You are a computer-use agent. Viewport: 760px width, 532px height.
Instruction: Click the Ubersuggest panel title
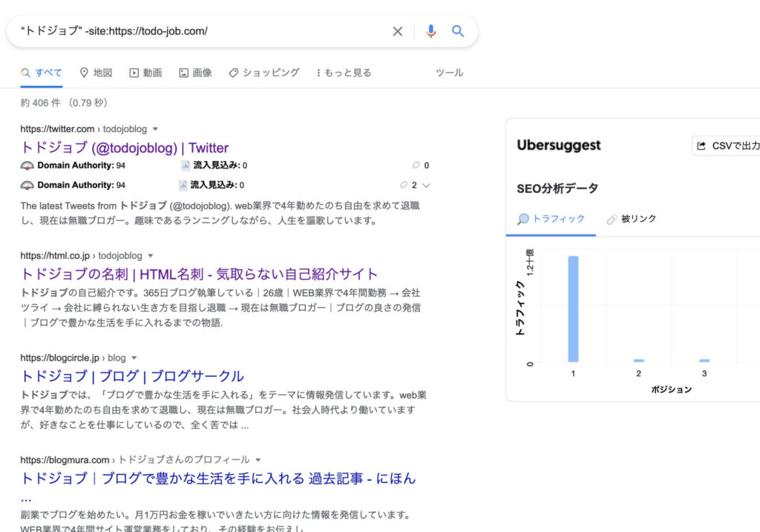(558, 145)
